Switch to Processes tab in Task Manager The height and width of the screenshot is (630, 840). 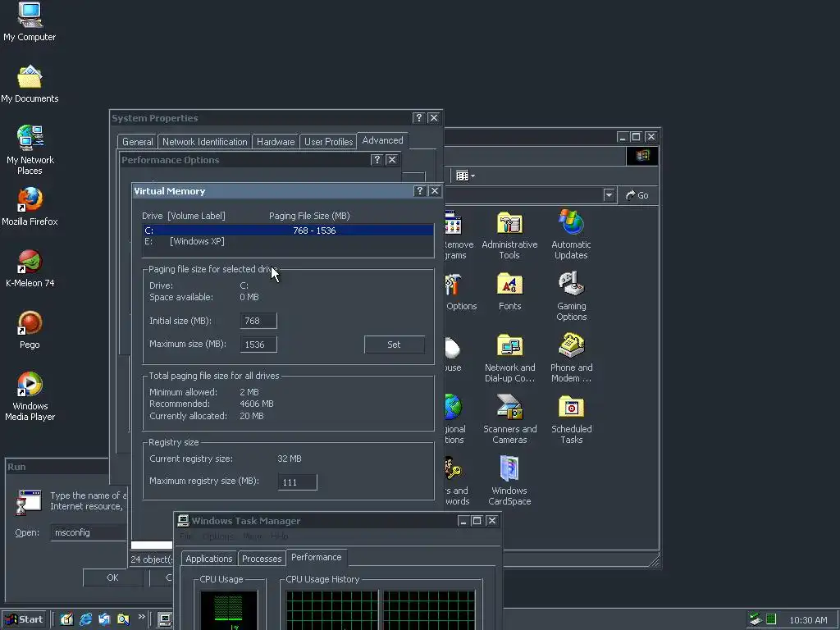[x=262, y=559]
